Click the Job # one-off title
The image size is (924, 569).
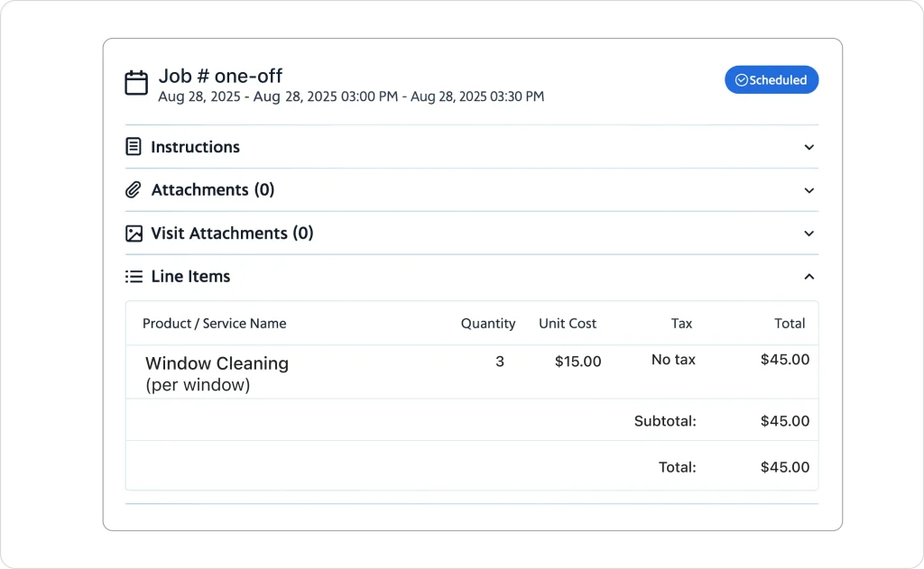pos(220,76)
